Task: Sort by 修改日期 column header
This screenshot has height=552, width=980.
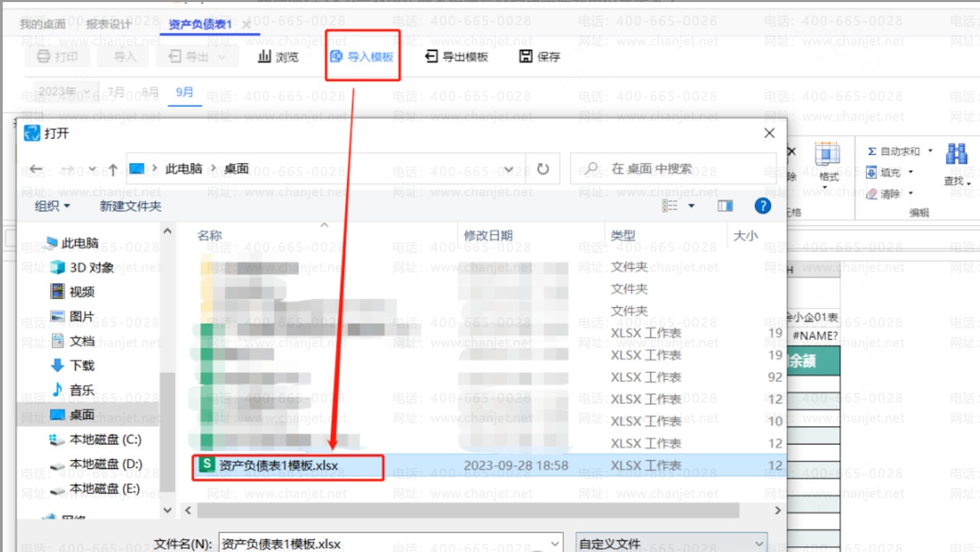Action: pyautogui.click(x=488, y=235)
